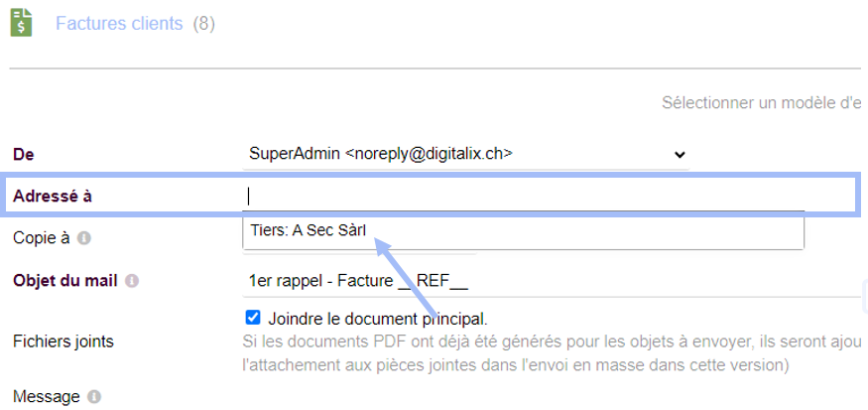Click the De field label
Viewport: 868px width, 410px height.
click(x=24, y=155)
